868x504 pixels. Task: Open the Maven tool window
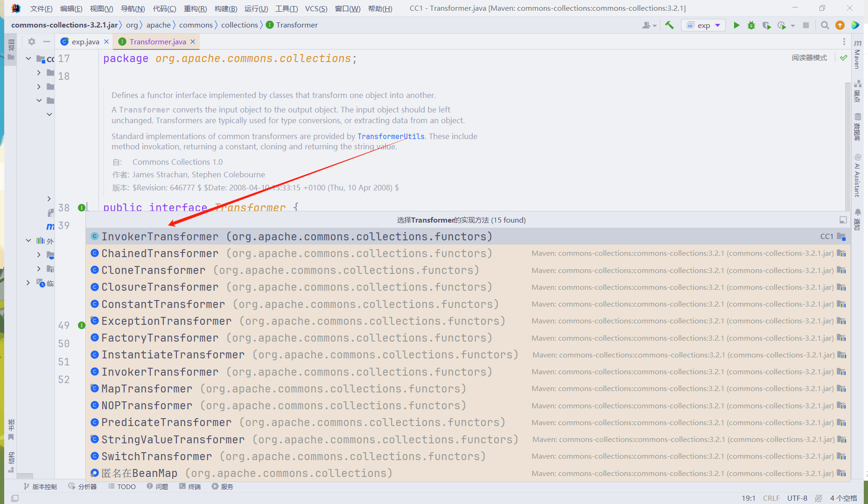(858, 56)
